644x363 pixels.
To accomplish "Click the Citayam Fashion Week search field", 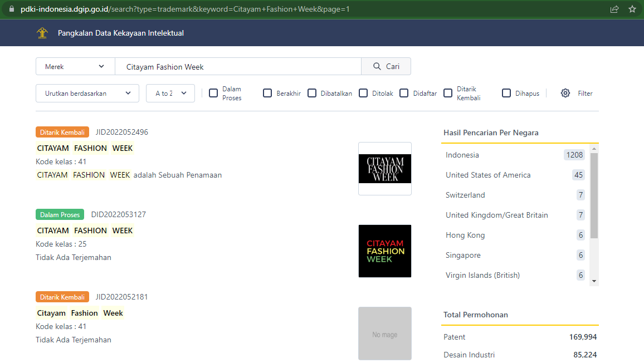I will 238,66.
